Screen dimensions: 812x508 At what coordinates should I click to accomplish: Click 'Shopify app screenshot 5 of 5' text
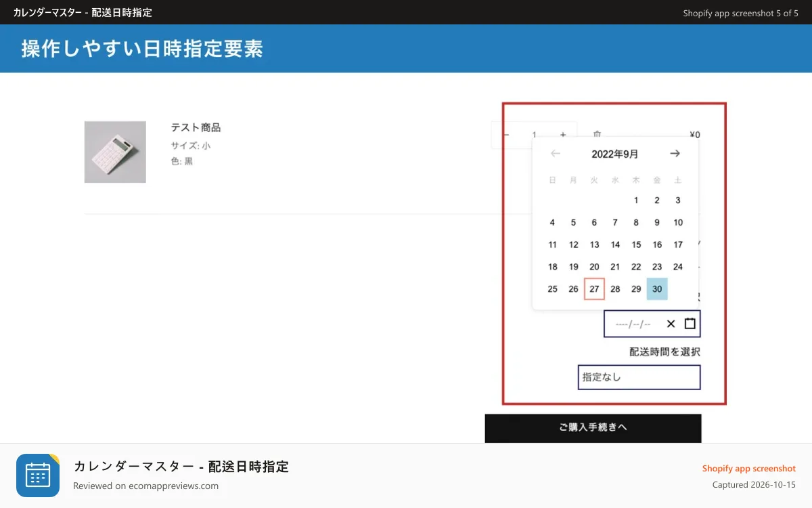click(x=740, y=13)
